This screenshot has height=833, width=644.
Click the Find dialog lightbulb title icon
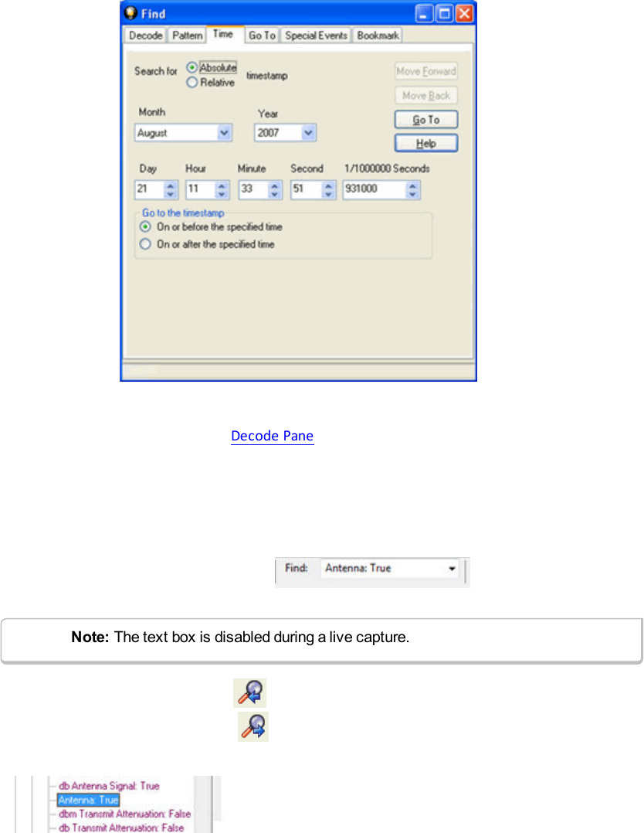pyautogui.click(x=131, y=13)
